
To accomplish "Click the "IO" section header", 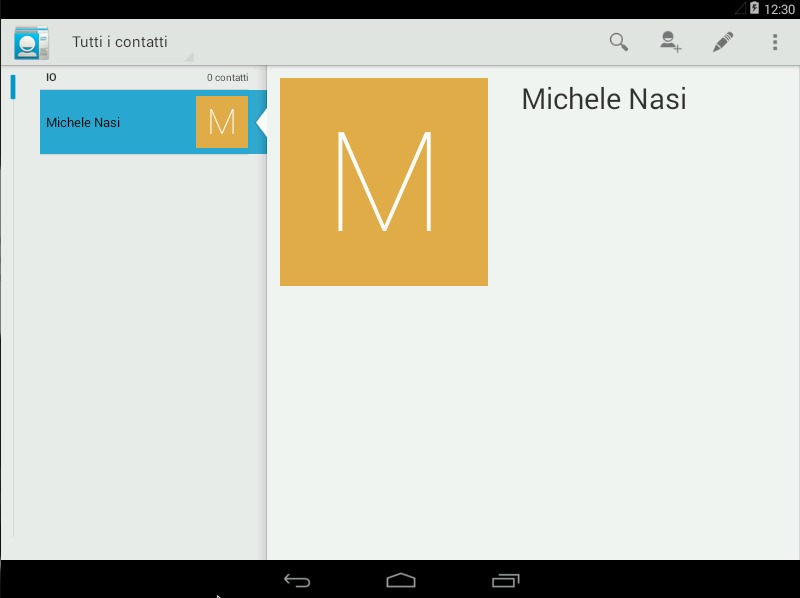I will click(x=51, y=77).
